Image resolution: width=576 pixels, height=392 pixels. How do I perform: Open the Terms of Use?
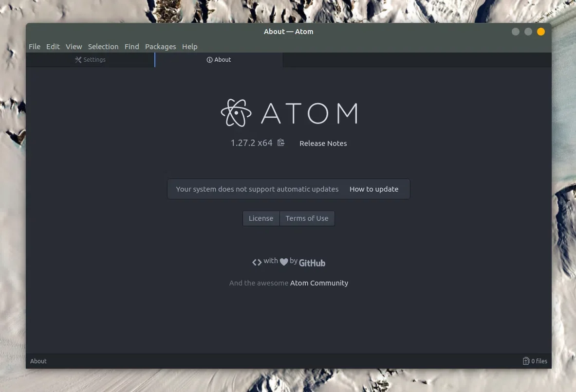[307, 218]
